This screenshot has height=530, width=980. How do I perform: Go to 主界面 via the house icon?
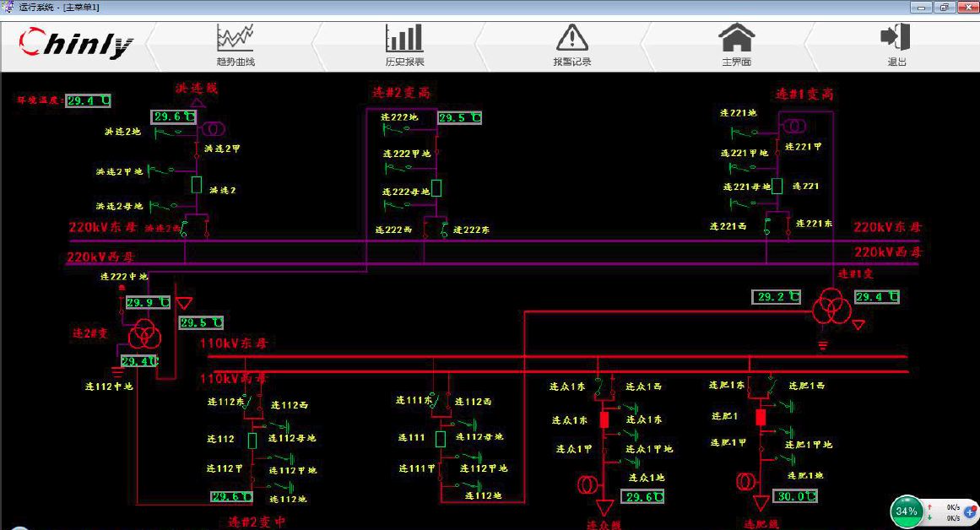point(737,37)
